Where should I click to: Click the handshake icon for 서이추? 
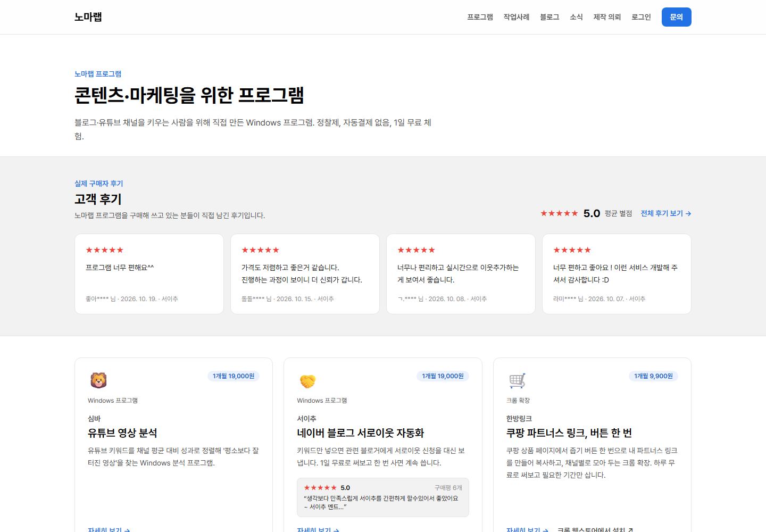click(x=307, y=381)
